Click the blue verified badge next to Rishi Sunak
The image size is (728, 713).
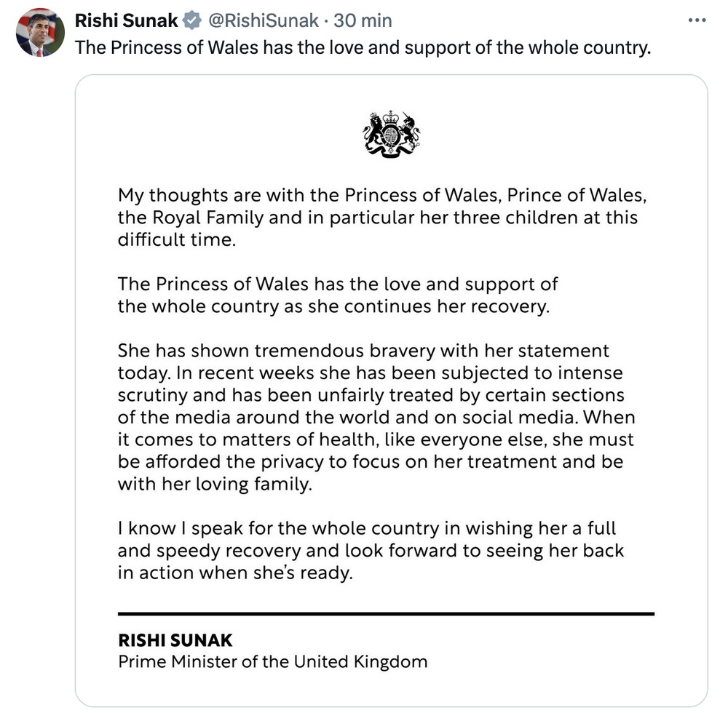(191, 20)
